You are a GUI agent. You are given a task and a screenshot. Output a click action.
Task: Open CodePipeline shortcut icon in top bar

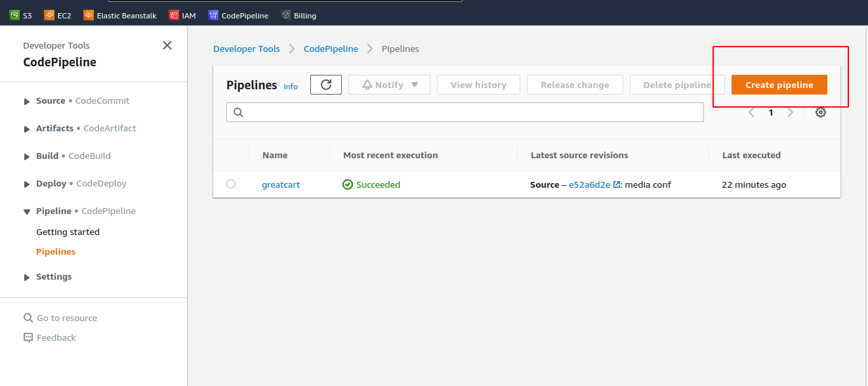213,15
